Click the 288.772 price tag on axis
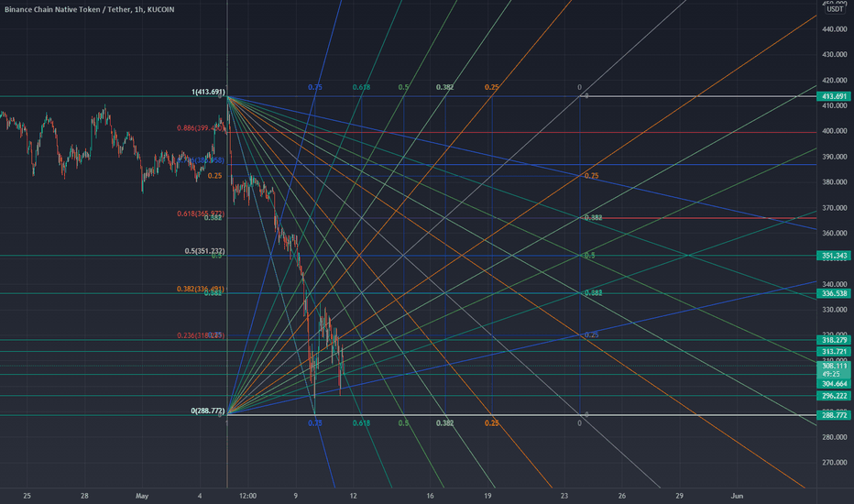854x504 pixels. [x=834, y=415]
